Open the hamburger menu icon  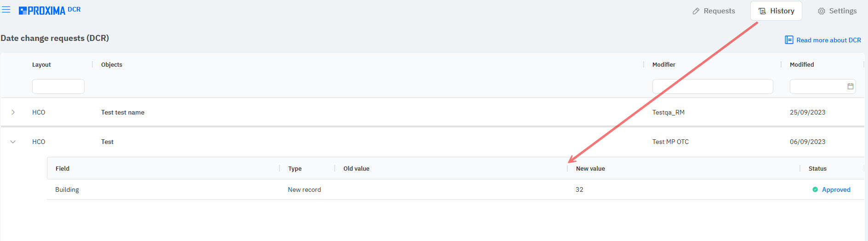coord(6,10)
